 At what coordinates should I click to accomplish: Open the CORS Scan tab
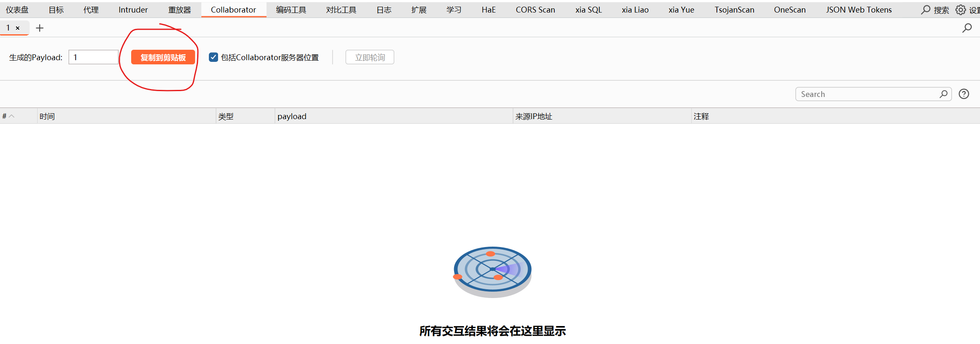[535, 10]
